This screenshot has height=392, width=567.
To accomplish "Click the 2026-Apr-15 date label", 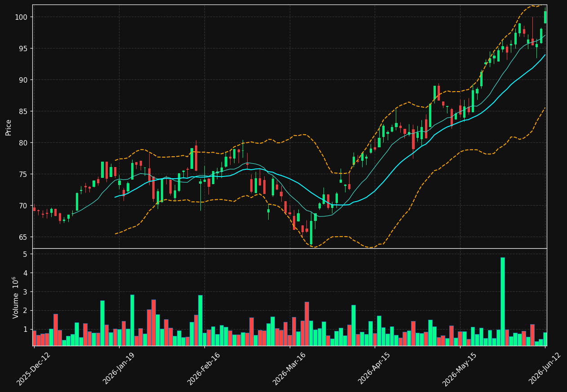I will [x=374, y=368].
